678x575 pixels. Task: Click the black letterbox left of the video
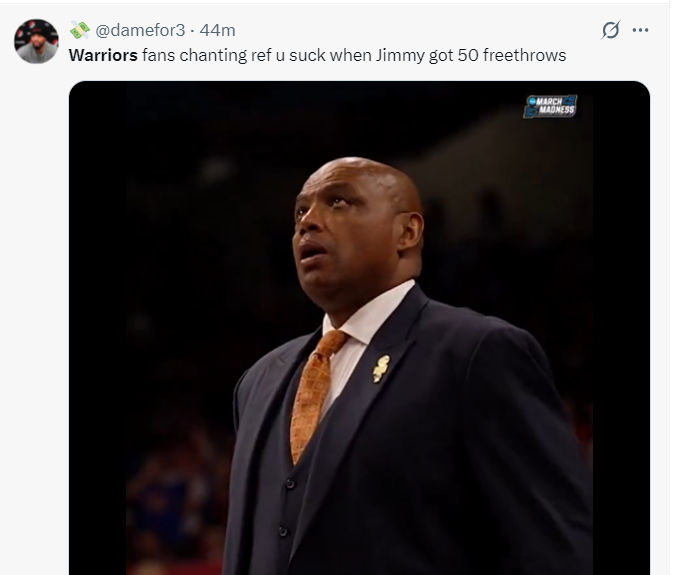(98, 329)
